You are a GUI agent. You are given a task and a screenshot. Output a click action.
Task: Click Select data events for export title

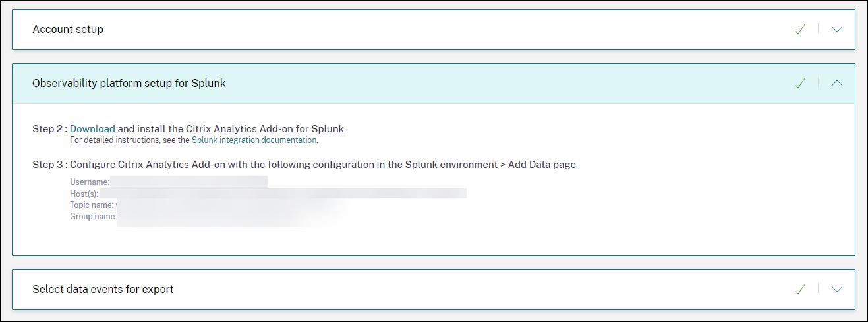[x=103, y=289]
